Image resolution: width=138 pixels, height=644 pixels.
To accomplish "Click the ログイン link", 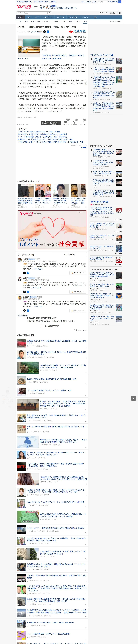I will [x=42, y=8].
